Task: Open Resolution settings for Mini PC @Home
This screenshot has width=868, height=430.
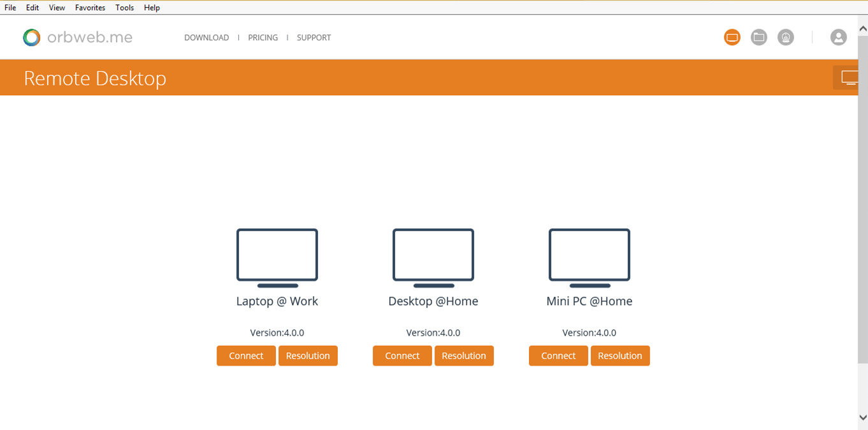Action: (619, 355)
